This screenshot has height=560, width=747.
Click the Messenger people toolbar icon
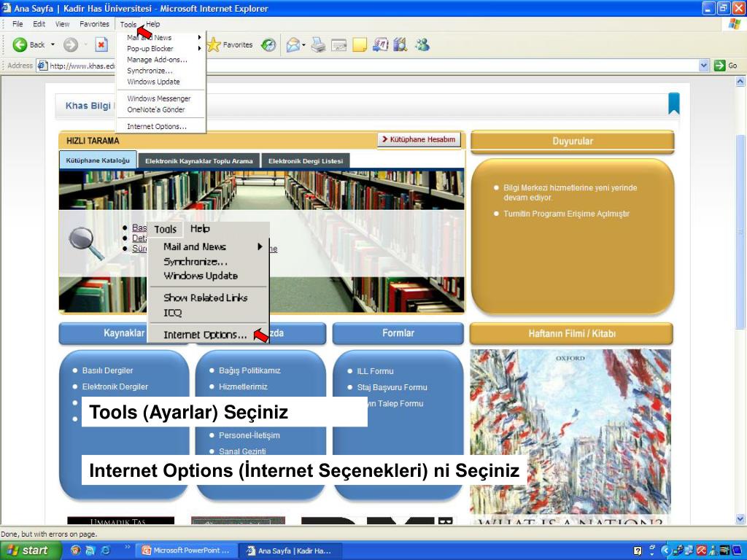pos(422,44)
